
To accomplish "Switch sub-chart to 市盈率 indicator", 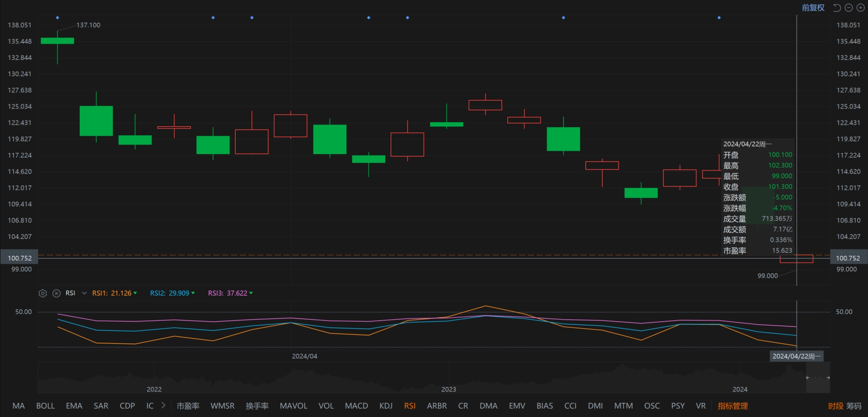I will 188,406.
